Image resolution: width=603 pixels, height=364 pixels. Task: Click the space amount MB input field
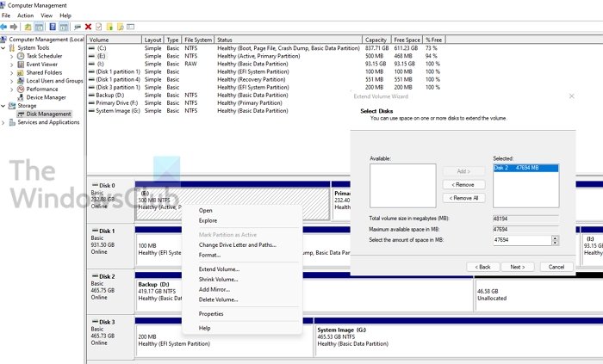click(520, 240)
